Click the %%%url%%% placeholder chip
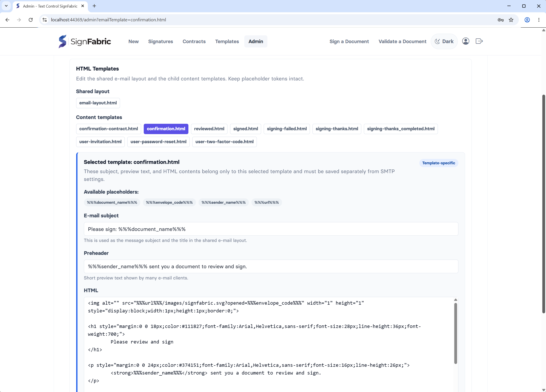Image resolution: width=546 pixels, height=392 pixels. (x=267, y=202)
